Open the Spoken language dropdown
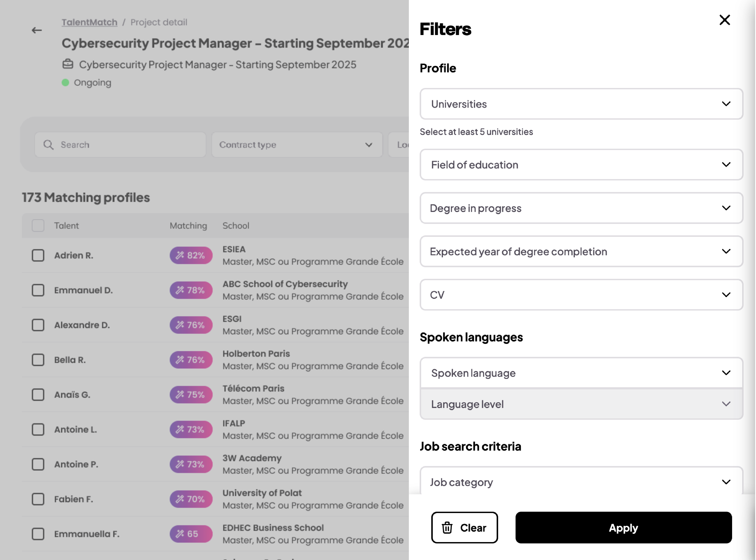The width and height of the screenshot is (756, 560). (x=581, y=373)
